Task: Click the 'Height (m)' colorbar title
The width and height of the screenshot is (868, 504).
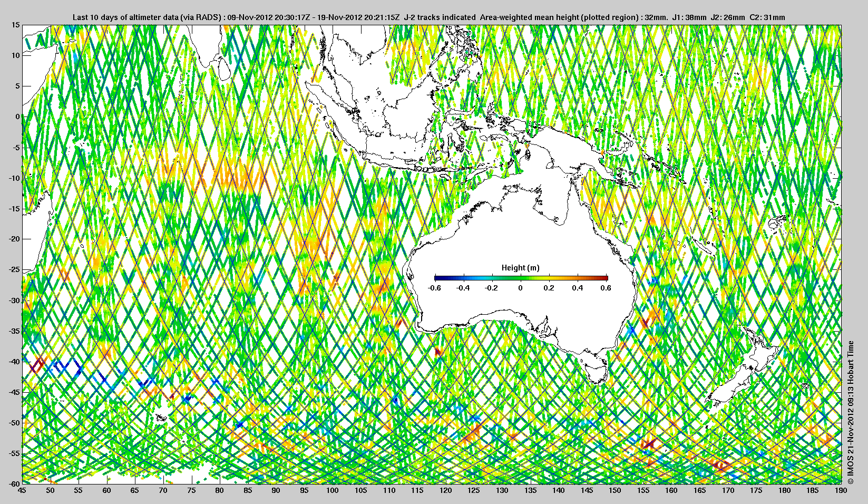Action: [x=520, y=268]
